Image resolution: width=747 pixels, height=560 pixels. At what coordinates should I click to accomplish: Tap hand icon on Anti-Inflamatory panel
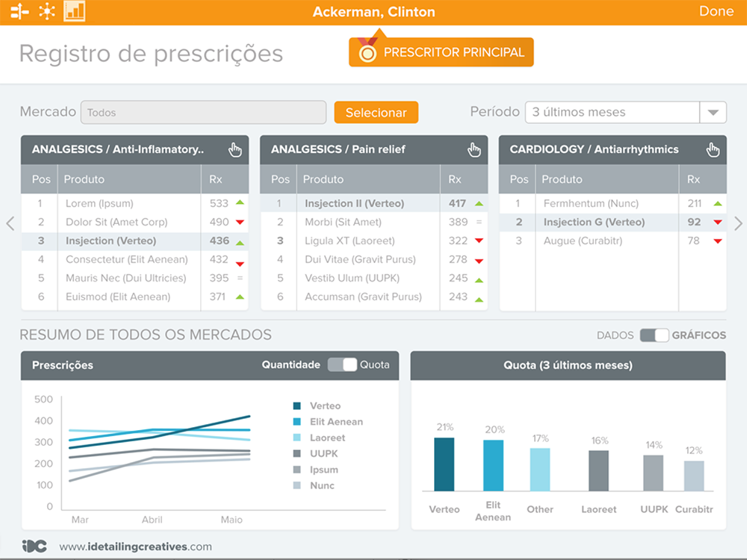[x=235, y=149]
